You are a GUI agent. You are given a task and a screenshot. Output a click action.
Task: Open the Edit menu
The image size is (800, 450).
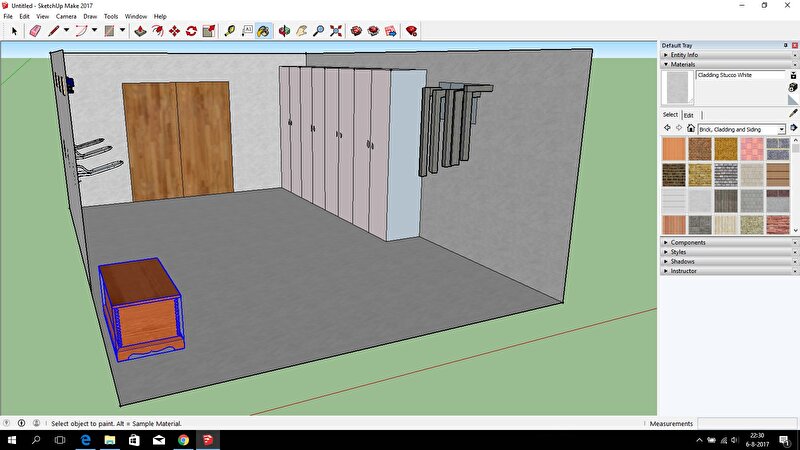coord(24,16)
